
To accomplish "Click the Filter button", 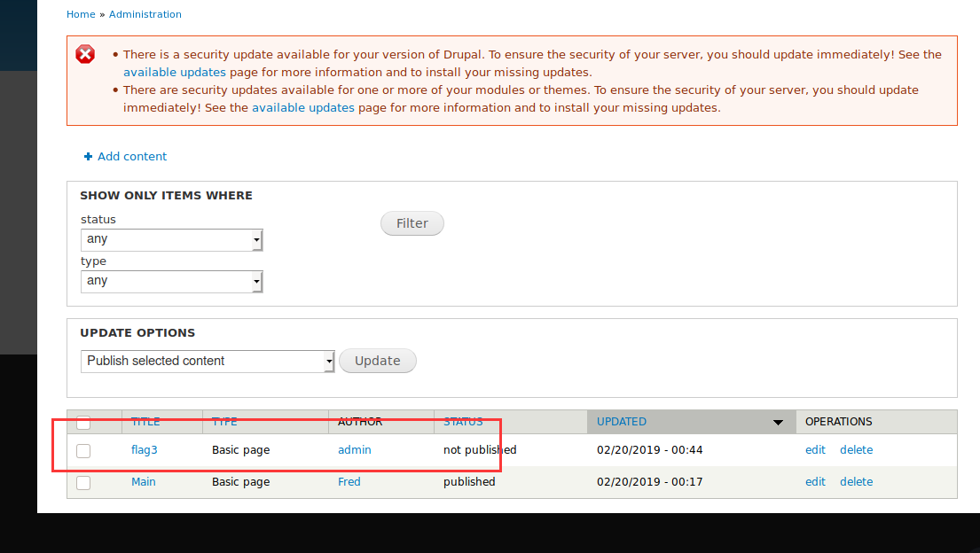I will (x=412, y=223).
